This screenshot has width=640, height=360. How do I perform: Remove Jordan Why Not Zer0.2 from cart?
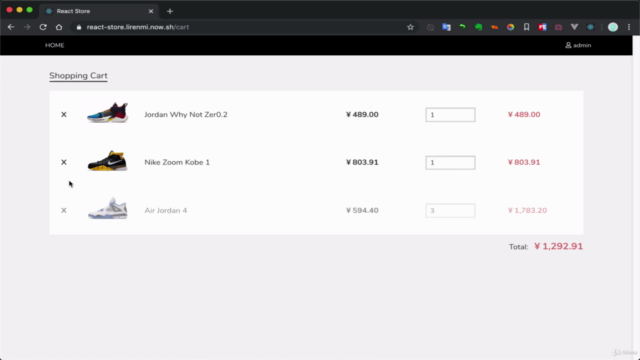click(64, 115)
